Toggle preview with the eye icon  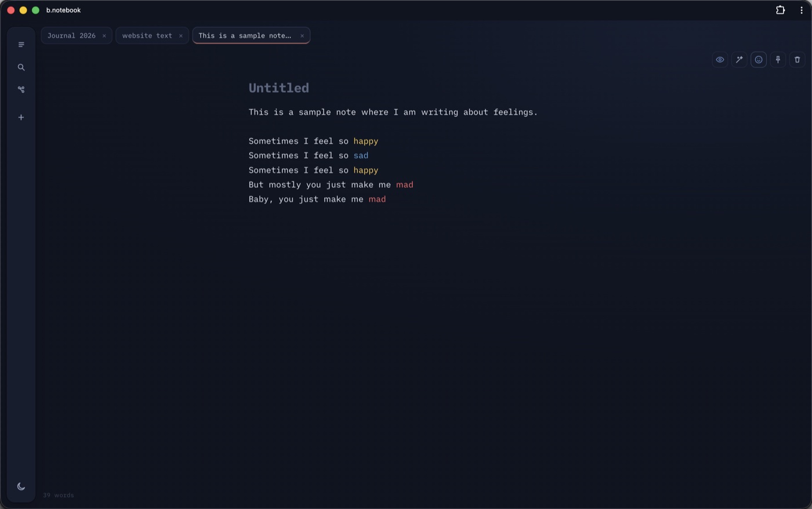(720, 60)
